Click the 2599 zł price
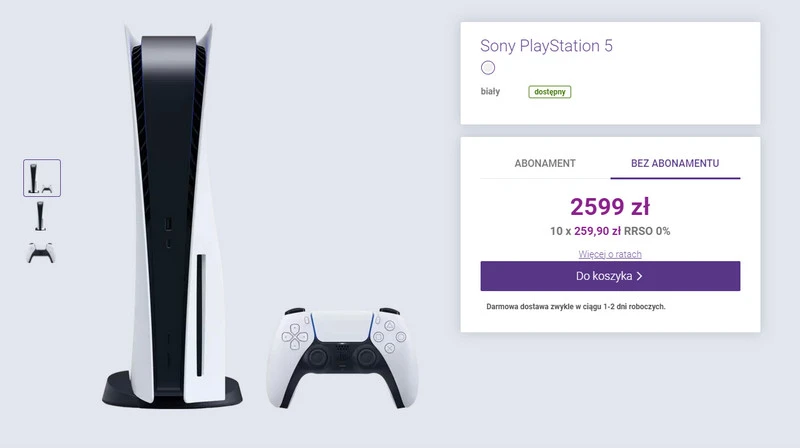The width and height of the screenshot is (800, 448). click(610, 207)
